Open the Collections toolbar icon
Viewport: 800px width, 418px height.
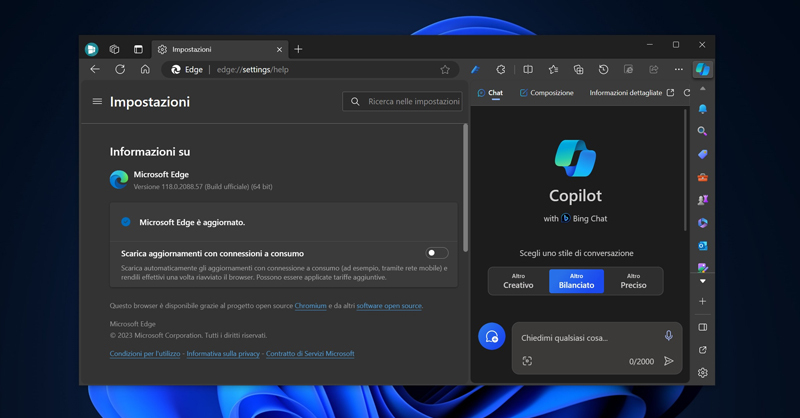pos(578,69)
